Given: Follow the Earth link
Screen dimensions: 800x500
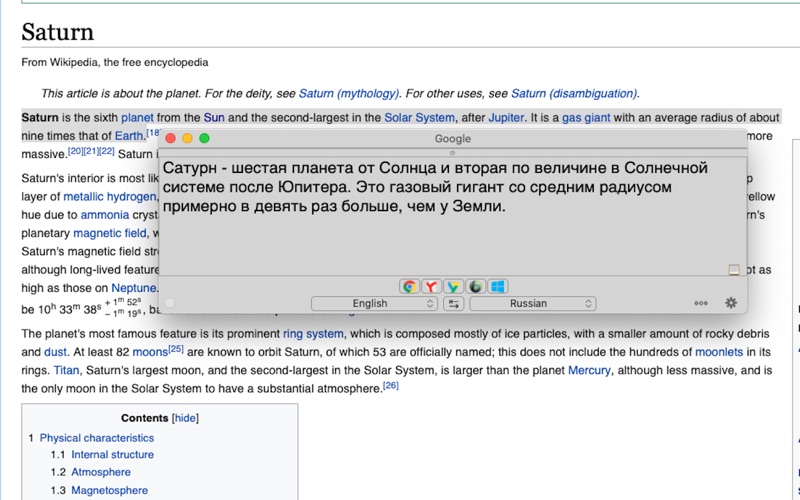Looking at the screenshot, I should point(129,136).
